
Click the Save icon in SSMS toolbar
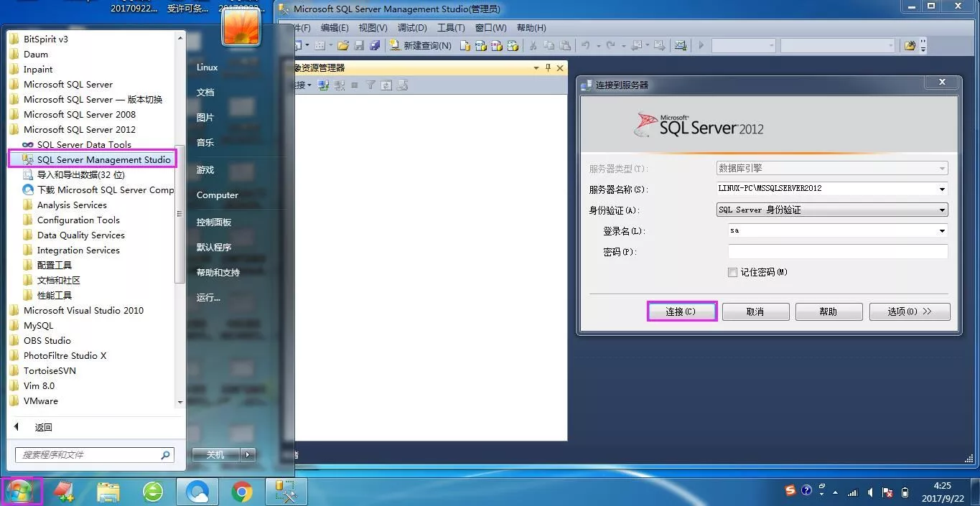pyautogui.click(x=359, y=45)
